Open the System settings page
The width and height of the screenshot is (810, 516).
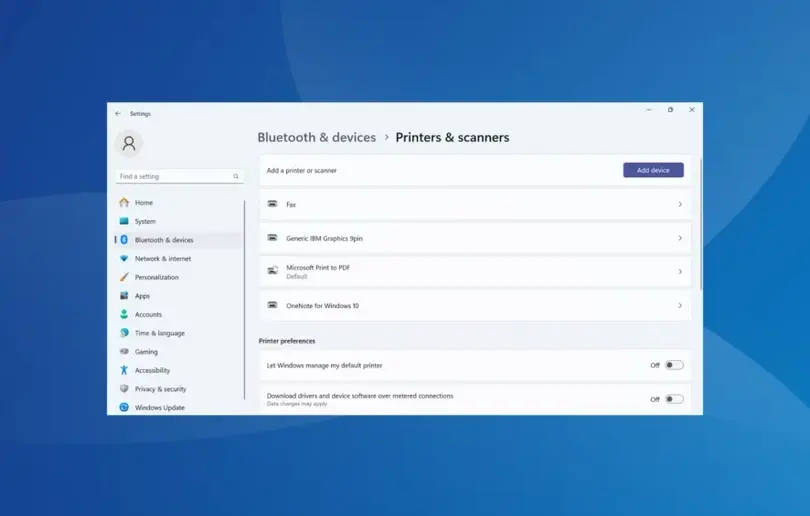point(179,221)
